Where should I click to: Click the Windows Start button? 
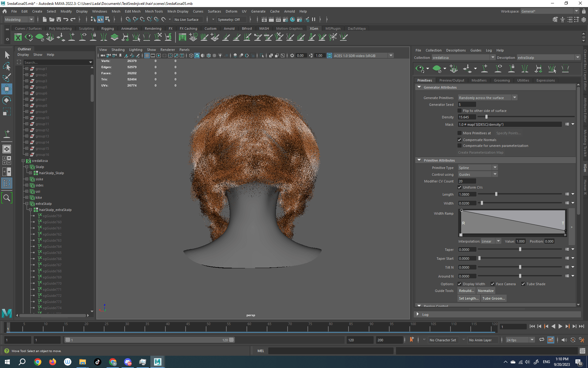coord(7,362)
